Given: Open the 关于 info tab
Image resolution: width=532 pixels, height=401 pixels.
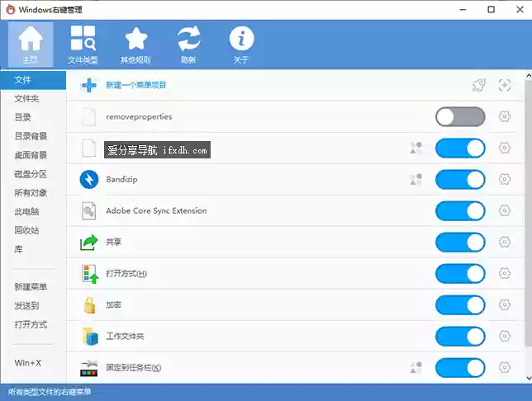Looking at the screenshot, I should coord(241,45).
